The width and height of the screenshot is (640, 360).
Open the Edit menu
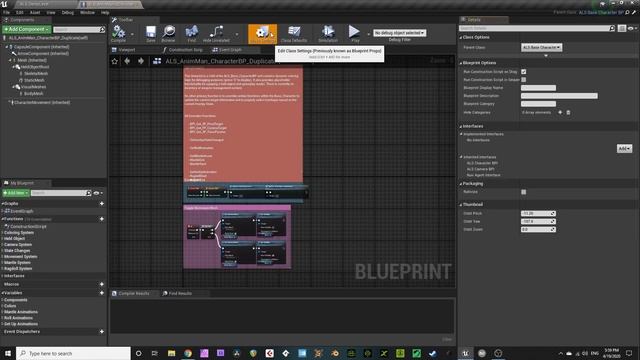tap(20, 13)
